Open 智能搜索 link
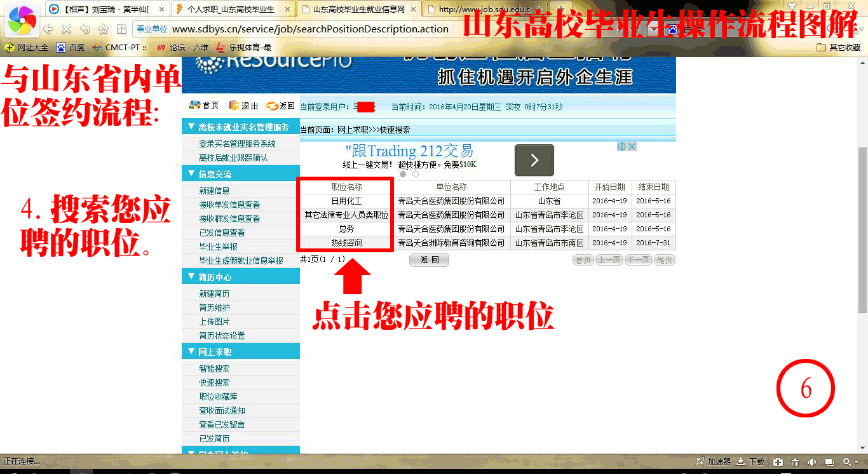Screen dimensions: 868x474 (x=215, y=369)
